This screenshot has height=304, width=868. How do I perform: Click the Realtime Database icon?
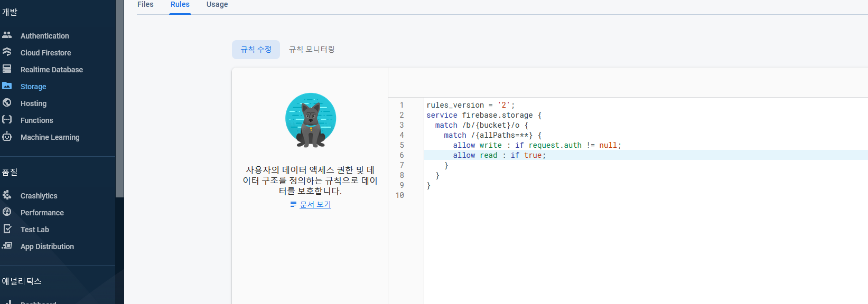point(7,69)
